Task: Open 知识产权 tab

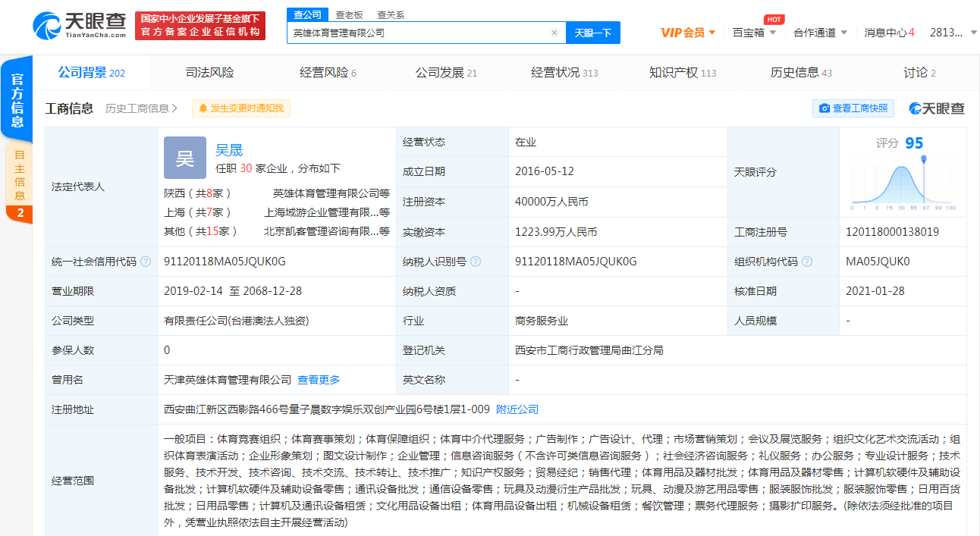Action: point(683,72)
